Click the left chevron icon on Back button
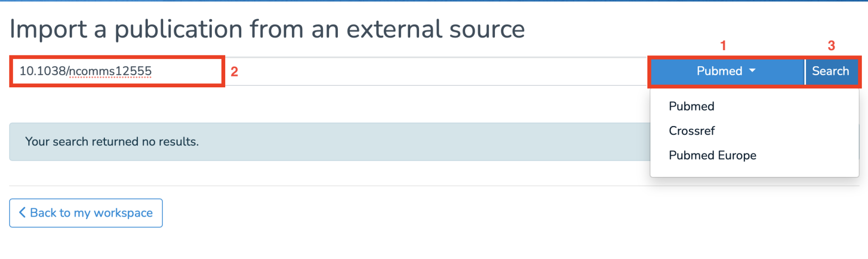Viewport: 868px width, 259px height. [22, 212]
